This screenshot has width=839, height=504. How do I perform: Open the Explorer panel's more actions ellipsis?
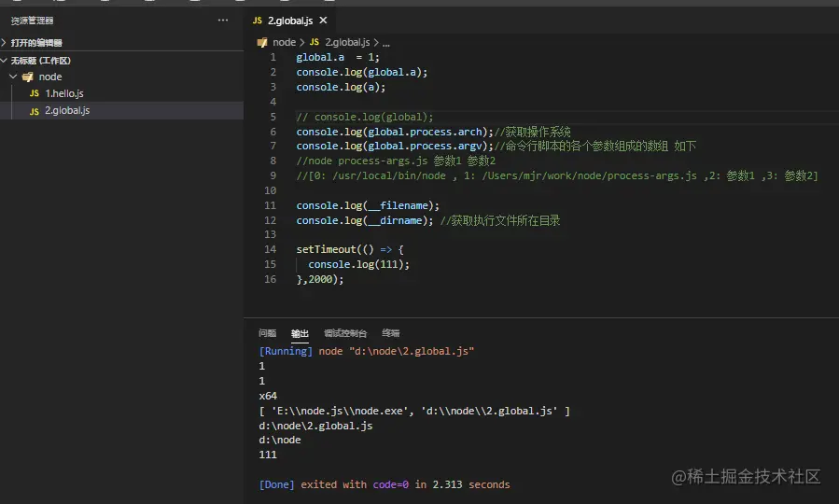[x=222, y=20]
